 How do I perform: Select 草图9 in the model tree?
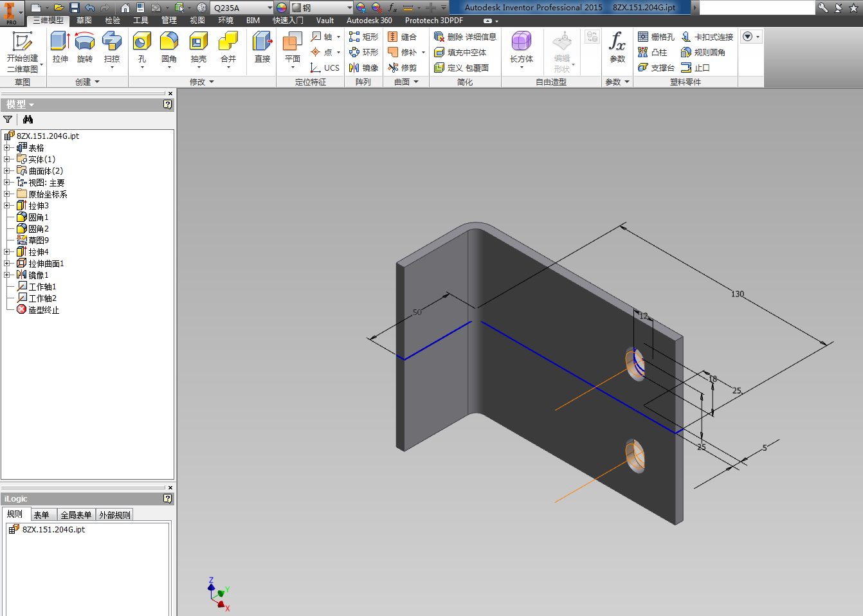(x=39, y=240)
